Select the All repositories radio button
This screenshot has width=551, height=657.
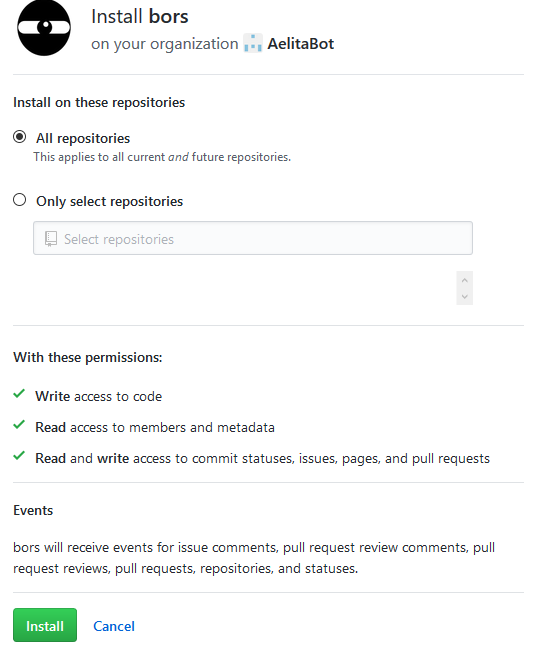point(19,137)
